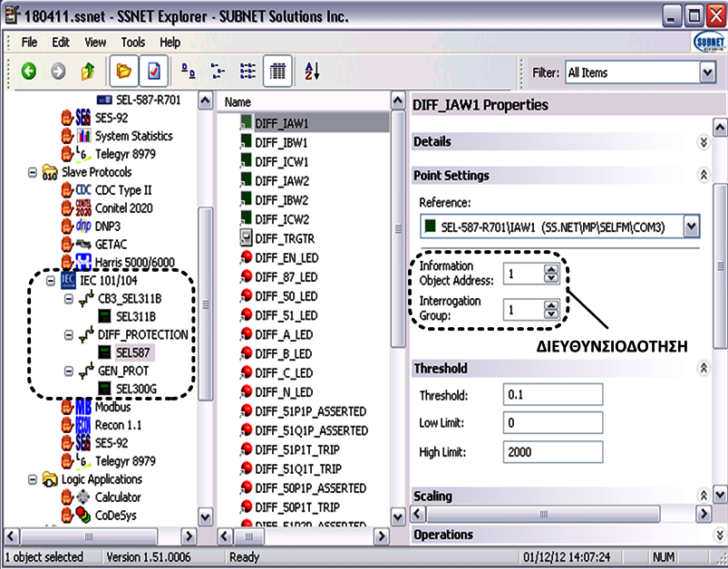Screen dimensions: 728x569
Task: Click the High Limit input field
Action: click(x=553, y=452)
